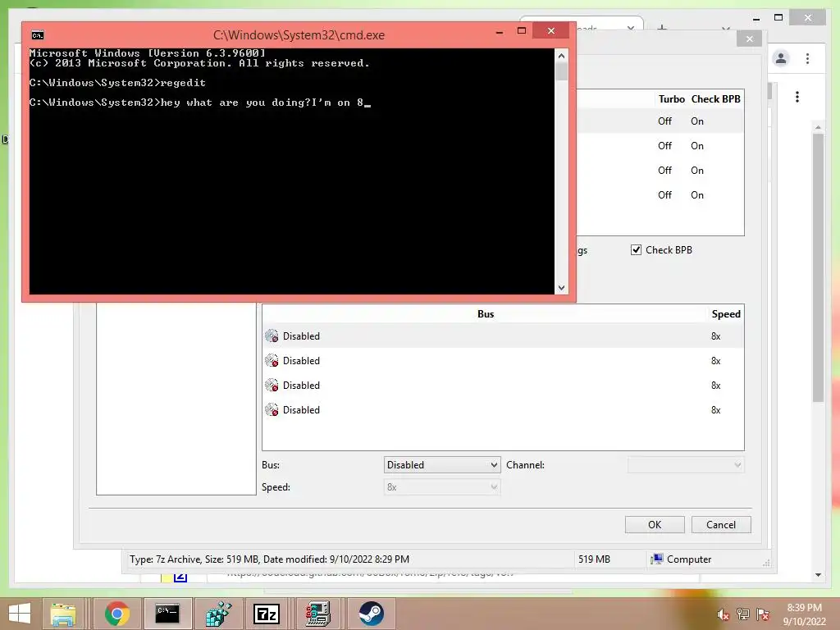Click OK in the settings dialog
Image resolution: width=840 pixels, height=630 pixels.
pos(655,524)
